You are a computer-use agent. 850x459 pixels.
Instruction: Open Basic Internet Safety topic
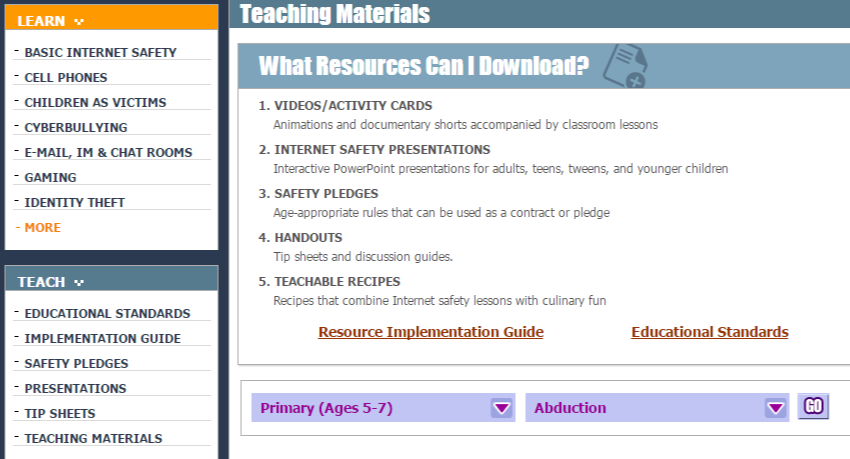coord(100,53)
